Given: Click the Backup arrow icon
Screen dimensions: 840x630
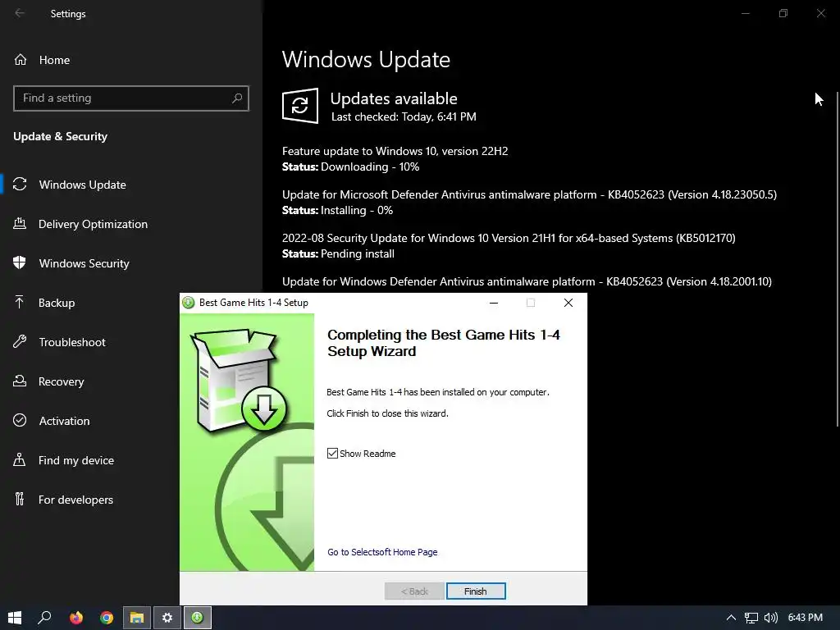Looking at the screenshot, I should click(20, 303).
